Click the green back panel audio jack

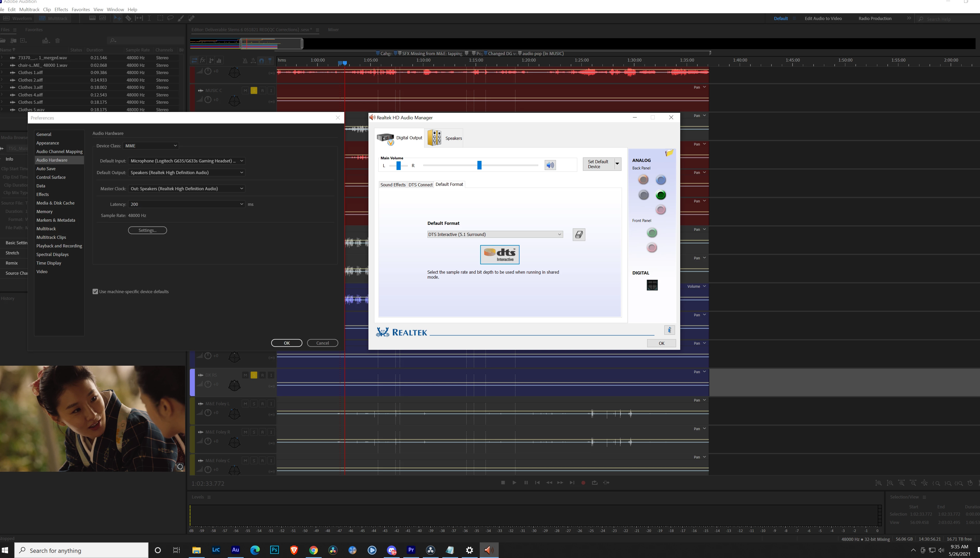(x=661, y=195)
